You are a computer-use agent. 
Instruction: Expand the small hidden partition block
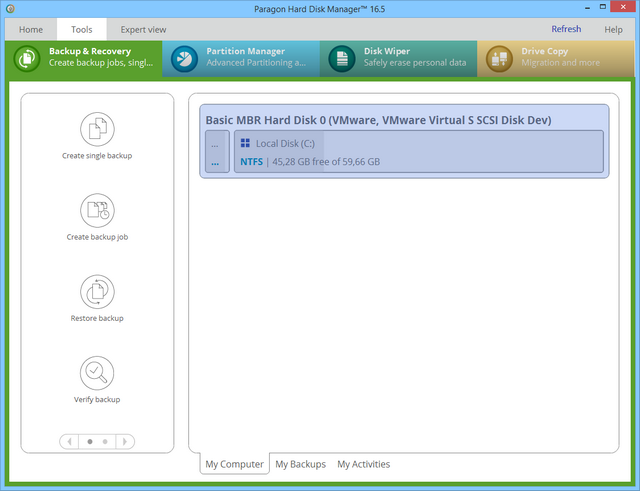[216, 153]
